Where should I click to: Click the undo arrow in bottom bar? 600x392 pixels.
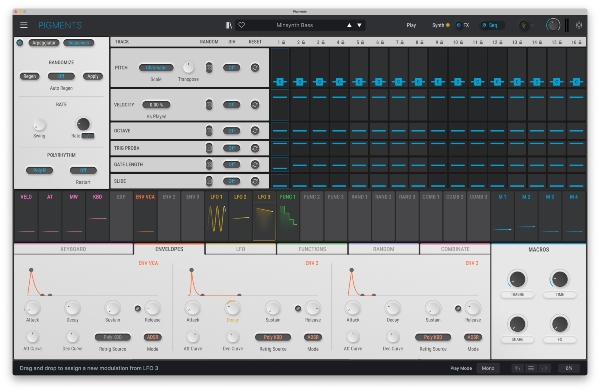pos(517,368)
